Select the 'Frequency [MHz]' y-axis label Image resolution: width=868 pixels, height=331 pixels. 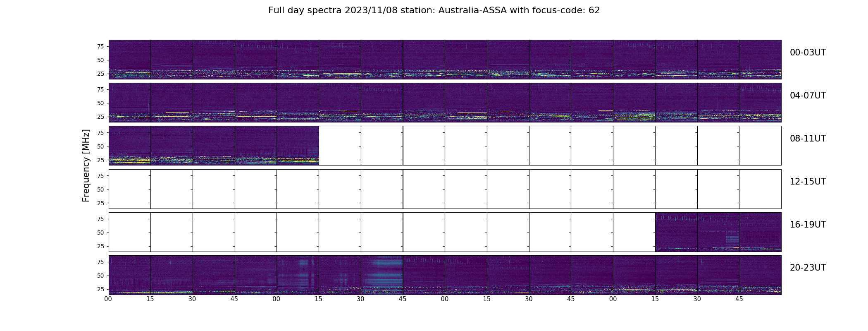[86, 165]
